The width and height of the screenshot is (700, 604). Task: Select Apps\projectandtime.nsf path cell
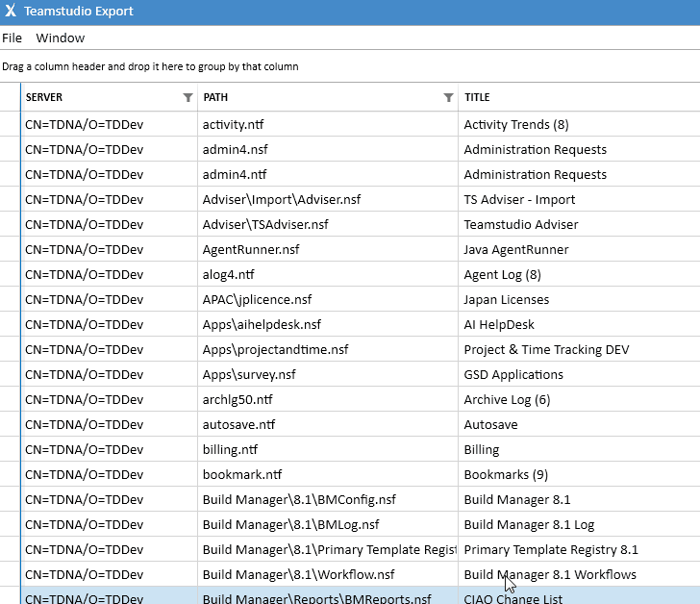(328, 349)
